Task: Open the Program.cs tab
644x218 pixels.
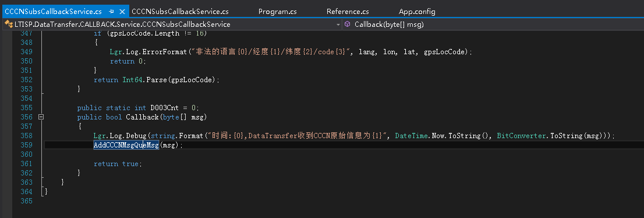Action: [x=277, y=12]
